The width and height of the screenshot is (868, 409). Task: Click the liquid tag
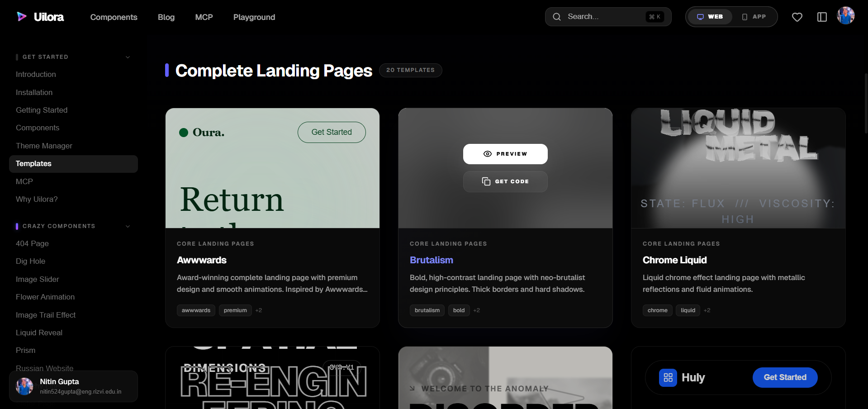(x=688, y=310)
